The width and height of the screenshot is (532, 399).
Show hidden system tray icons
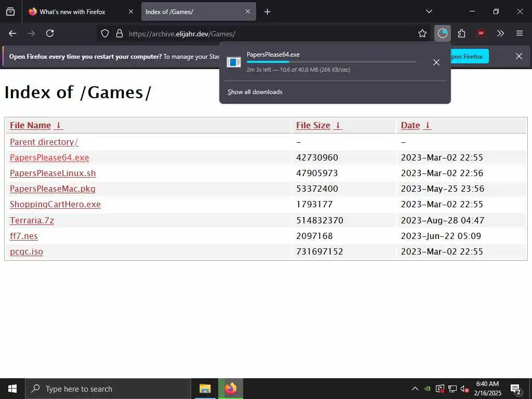415,389
